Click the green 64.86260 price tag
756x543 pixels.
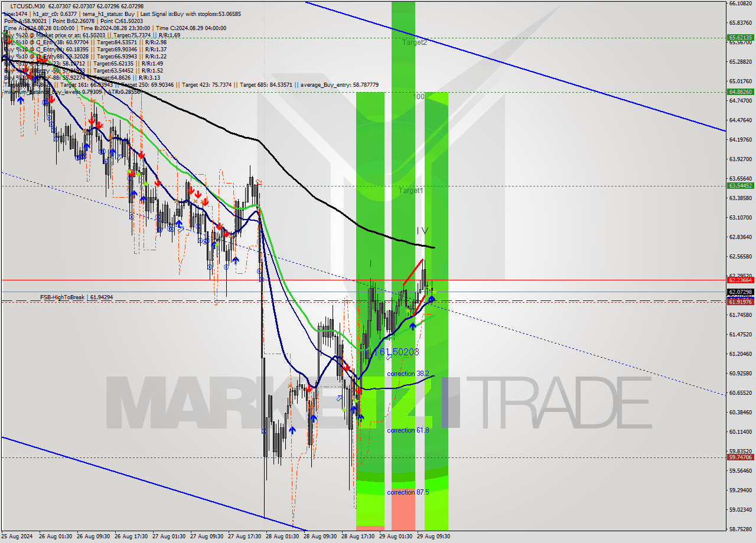740,92
